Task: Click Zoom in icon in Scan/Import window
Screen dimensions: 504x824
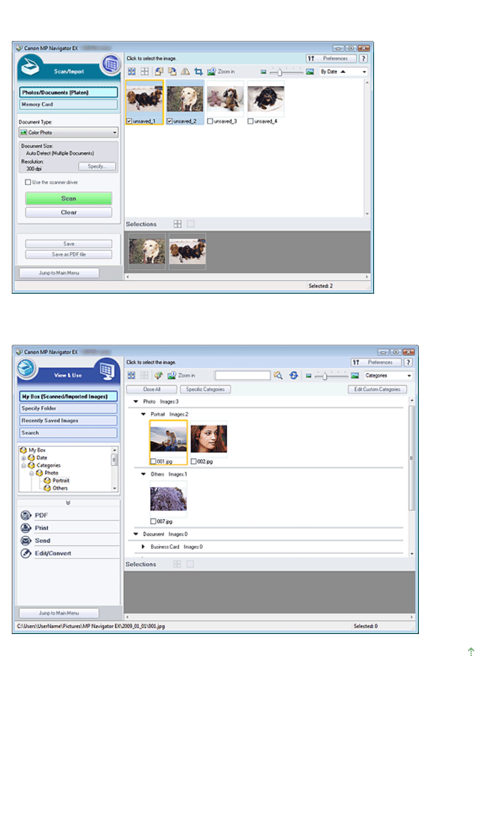Action: click(x=211, y=72)
